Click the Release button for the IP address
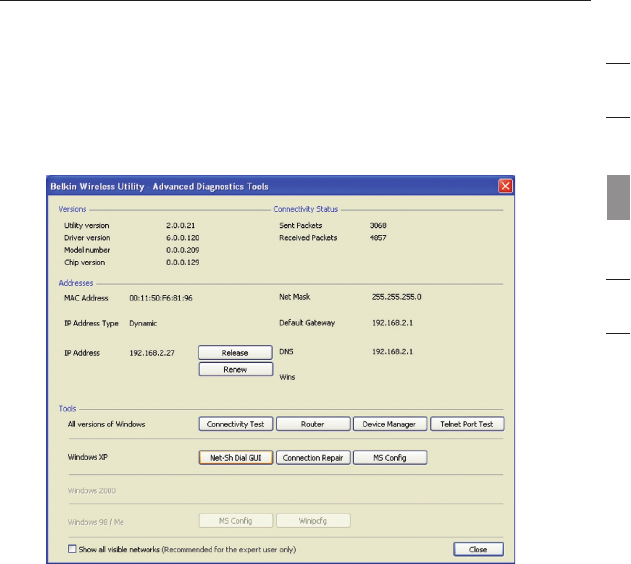 [x=236, y=352]
